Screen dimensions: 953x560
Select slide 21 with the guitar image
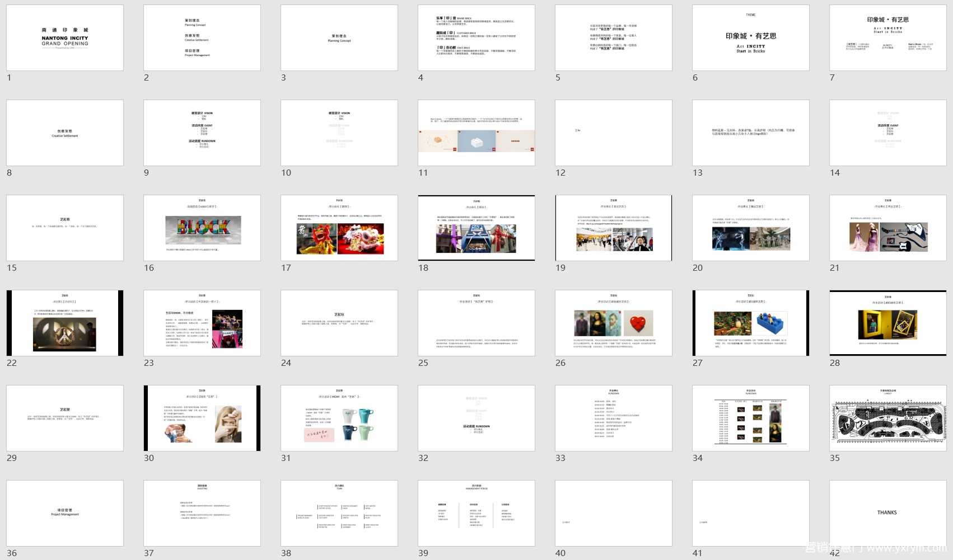click(888, 228)
